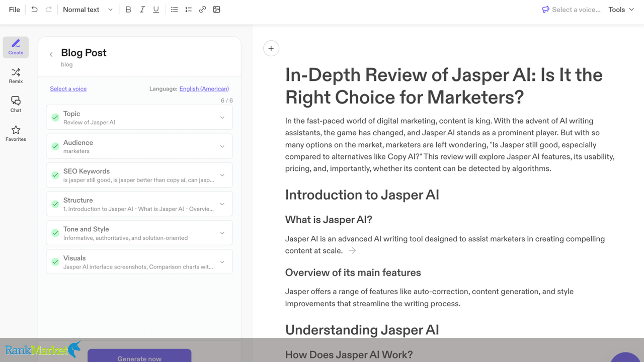Click the intro paragraph starting 'In the fast-paced world'

tap(450, 145)
